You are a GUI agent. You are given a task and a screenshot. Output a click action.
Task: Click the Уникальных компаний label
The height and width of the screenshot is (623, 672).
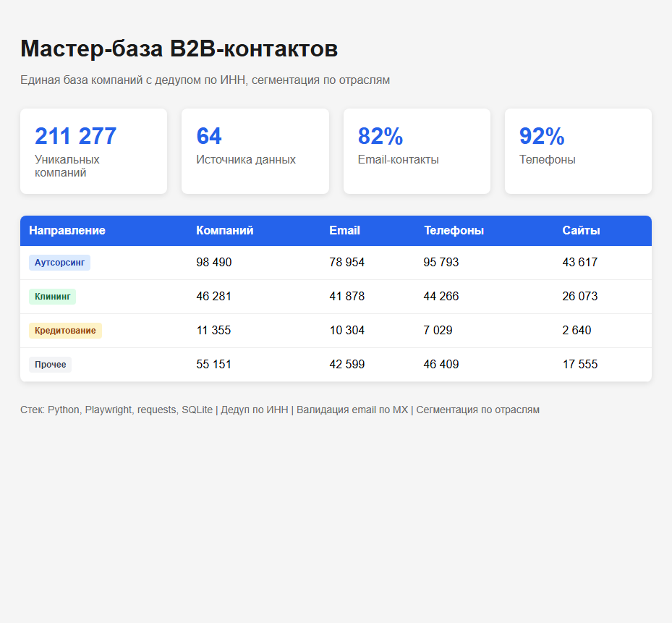click(x=67, y=166)
